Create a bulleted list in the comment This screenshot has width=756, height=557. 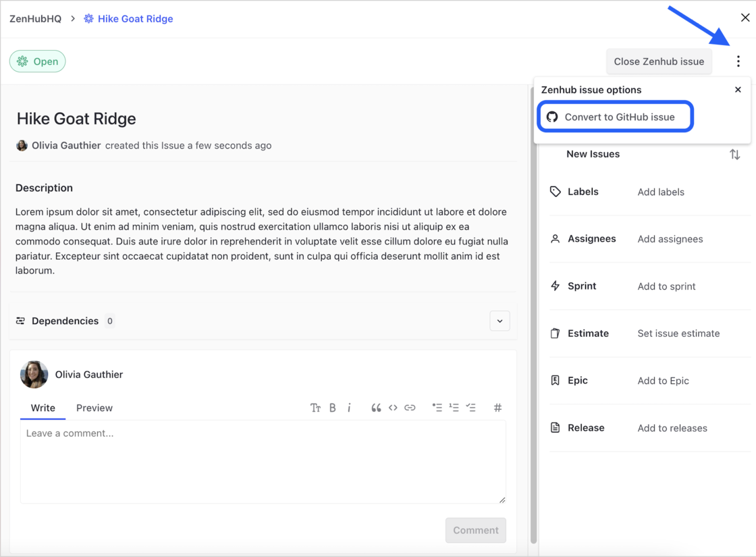[437, 407]
